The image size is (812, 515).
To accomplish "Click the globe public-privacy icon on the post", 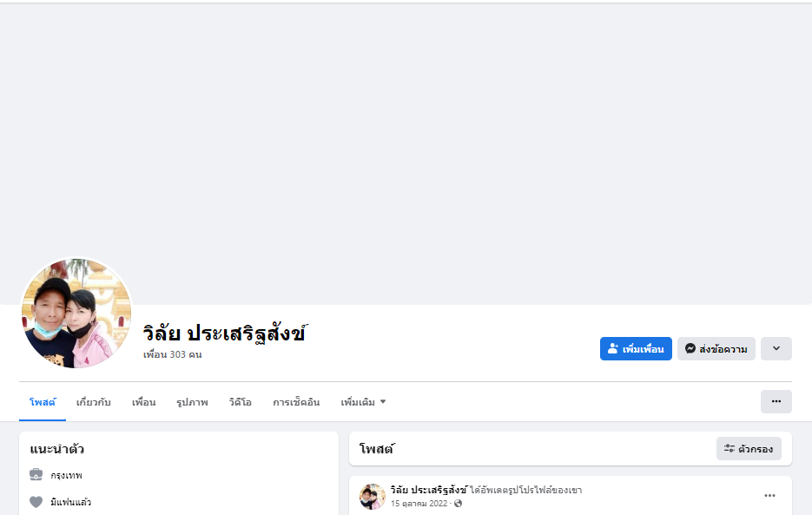I will [x=459, y=503].
